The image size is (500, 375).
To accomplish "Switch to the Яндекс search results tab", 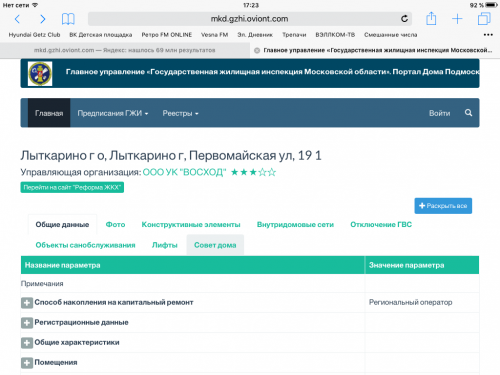I will pyautogui.click(x=125, y=50).
